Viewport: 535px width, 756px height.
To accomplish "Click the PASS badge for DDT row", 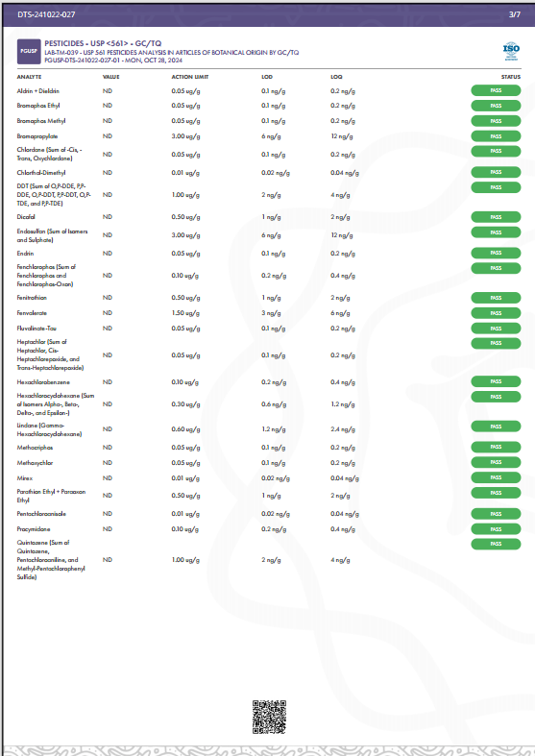I will [496, 187].
